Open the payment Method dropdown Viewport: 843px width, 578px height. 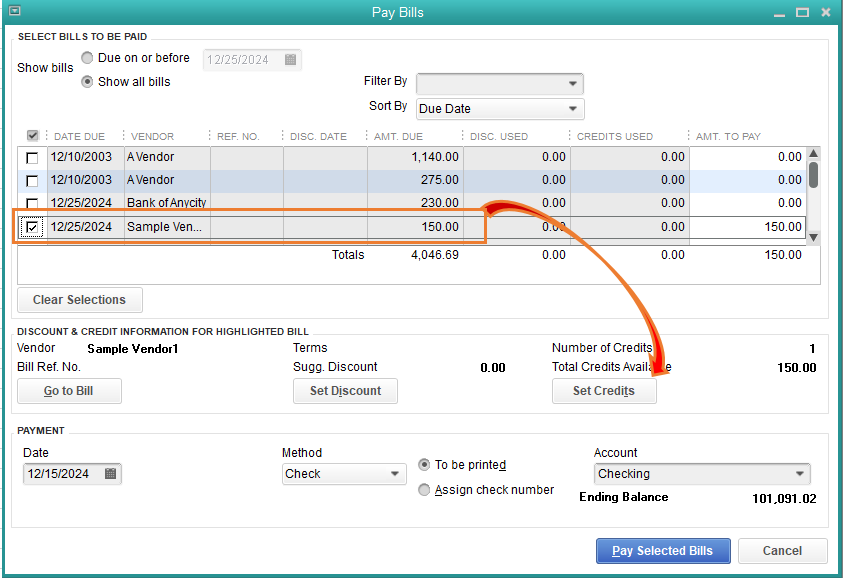[x=344, y=474]
